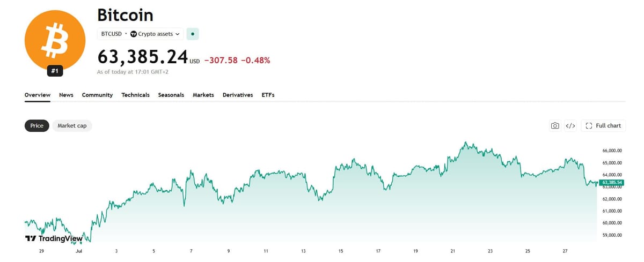Viewport: 644px width, 262px height.
Task: Go to the ETFs tab
Action: point(268,95)
